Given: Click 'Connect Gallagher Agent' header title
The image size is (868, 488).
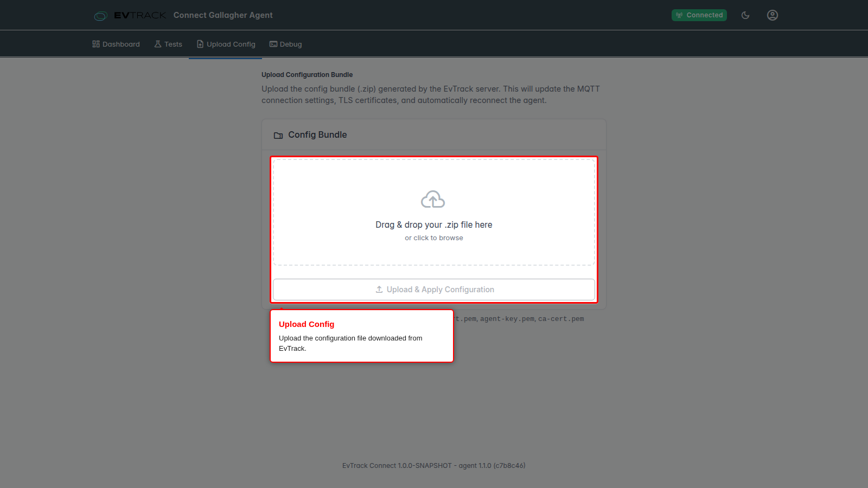Looking at the screenshot, I should tap(223, 15).
